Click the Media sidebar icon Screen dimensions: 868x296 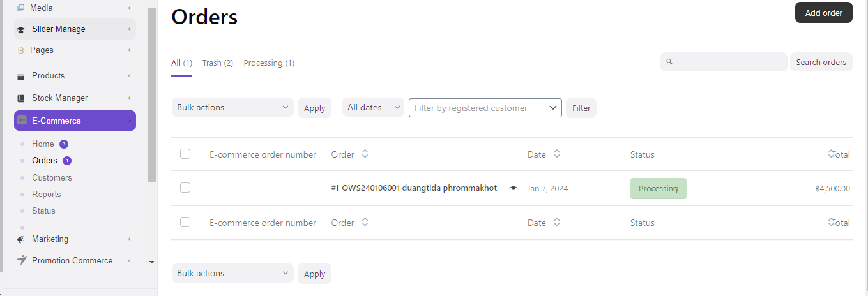click(x=20, y=8)
